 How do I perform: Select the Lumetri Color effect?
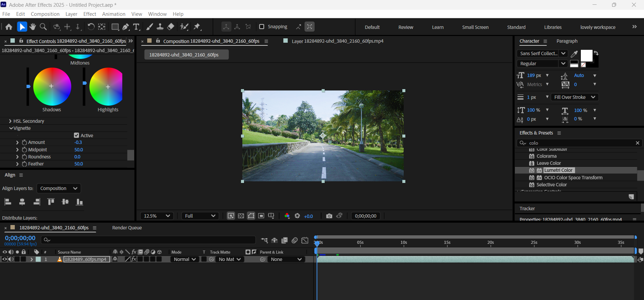point(558,170)
